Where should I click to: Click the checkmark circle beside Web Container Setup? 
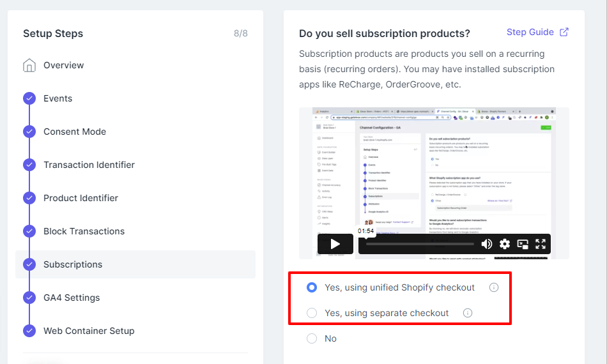click(29, 331)
